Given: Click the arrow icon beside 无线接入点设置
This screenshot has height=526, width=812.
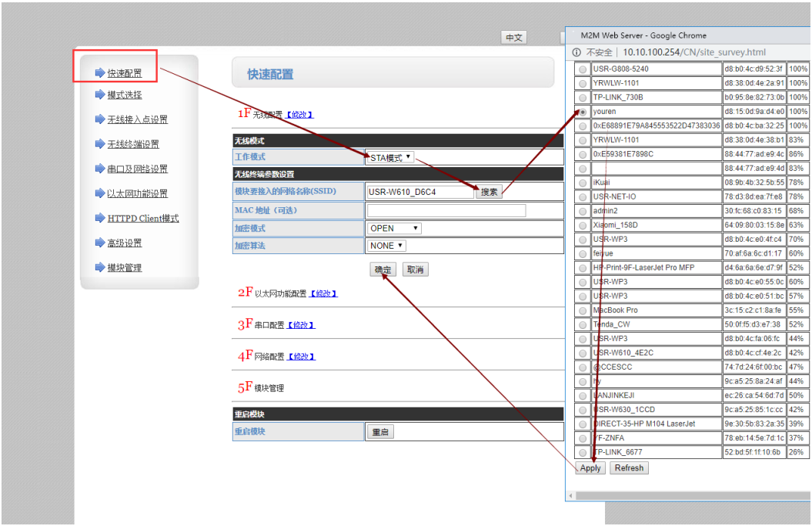Looking at the screenshot, I should (99, 119).
